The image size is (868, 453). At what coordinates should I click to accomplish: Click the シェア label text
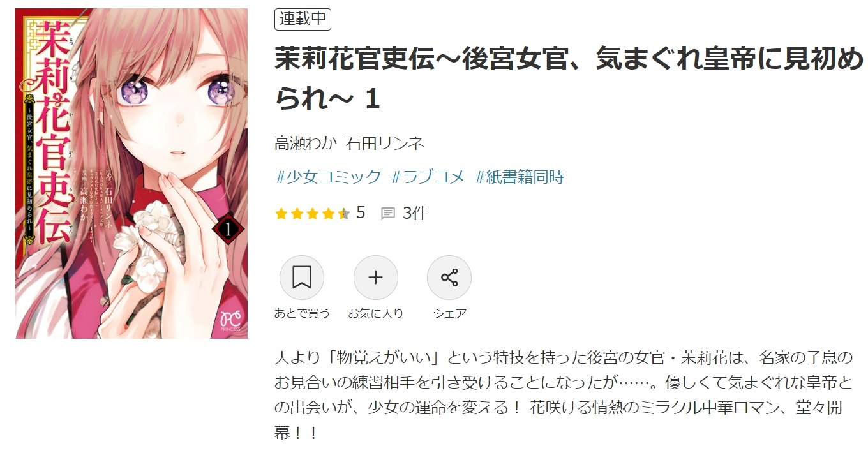tap(449, 313)
